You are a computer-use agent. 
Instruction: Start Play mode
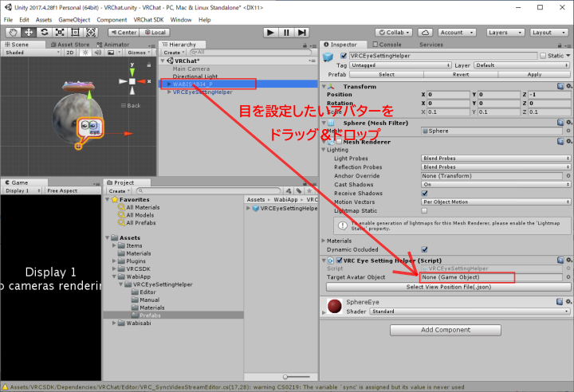pos(270,33)
